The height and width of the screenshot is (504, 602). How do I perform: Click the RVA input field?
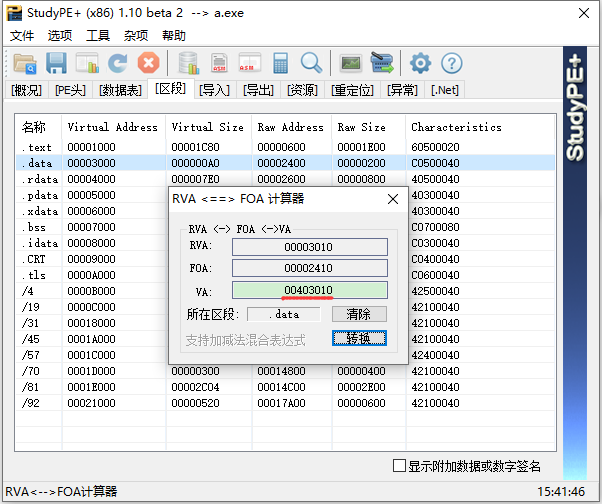click(309, 247)
